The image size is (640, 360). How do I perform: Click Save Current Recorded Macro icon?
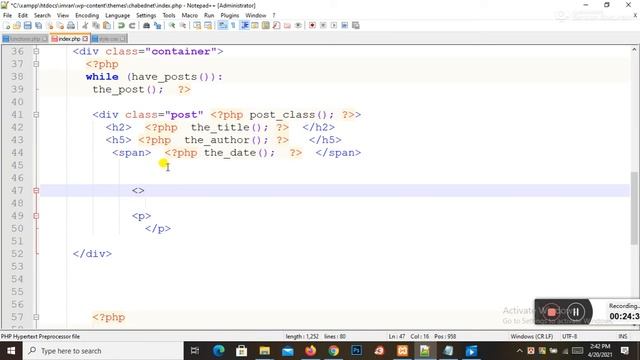tap(356, 25)
